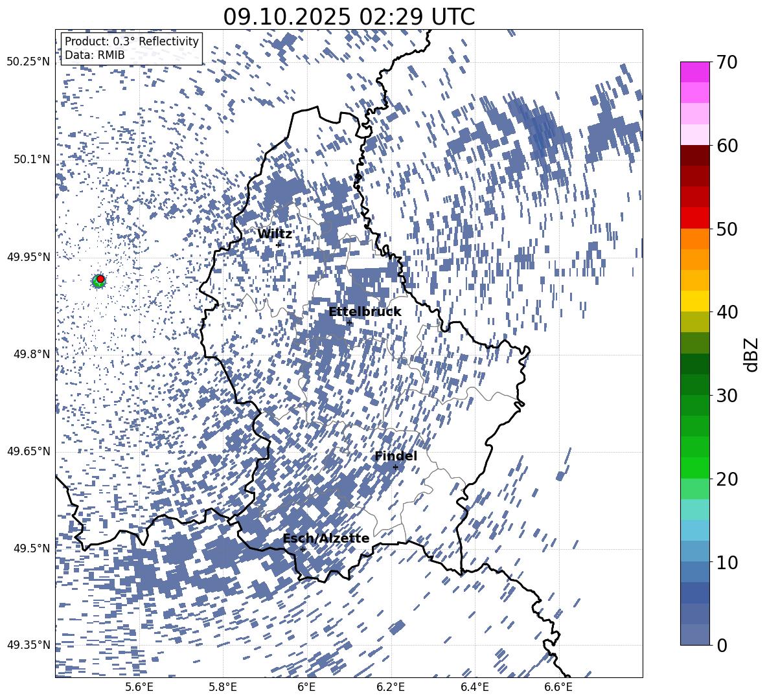Click the cross marker below Findel
The width and height of the screenshot is (767, 700).
(x=395, y=468)
